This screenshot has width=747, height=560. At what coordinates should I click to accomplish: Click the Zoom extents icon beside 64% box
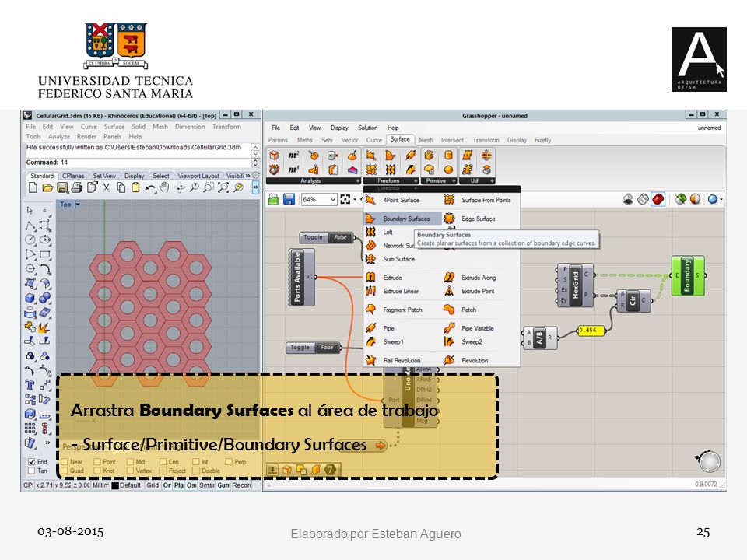pos(345,200)
